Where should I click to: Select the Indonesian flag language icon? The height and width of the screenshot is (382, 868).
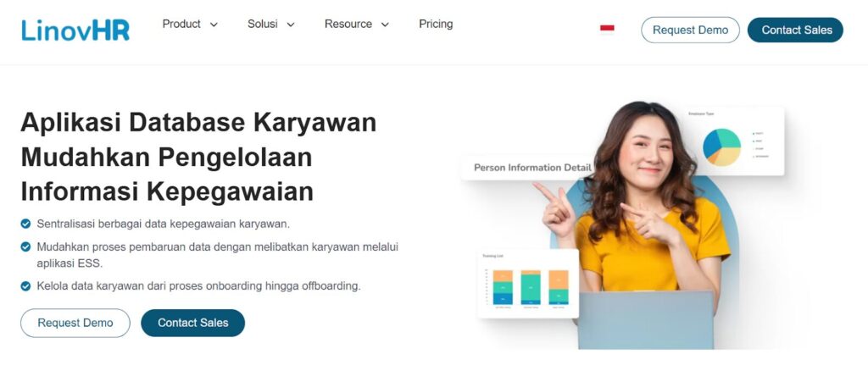[607, 29]
